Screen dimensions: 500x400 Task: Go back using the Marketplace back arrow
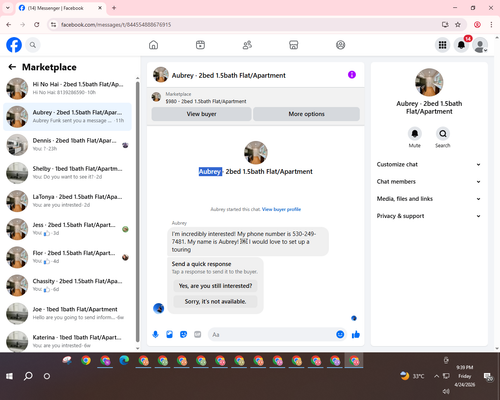12,67
